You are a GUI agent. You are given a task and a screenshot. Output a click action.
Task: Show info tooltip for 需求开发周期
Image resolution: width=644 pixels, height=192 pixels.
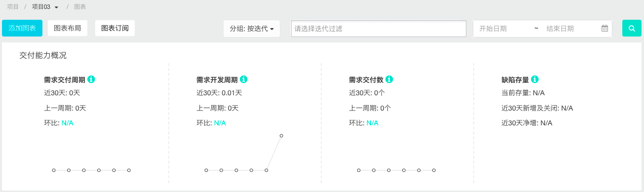pos(243,79)
